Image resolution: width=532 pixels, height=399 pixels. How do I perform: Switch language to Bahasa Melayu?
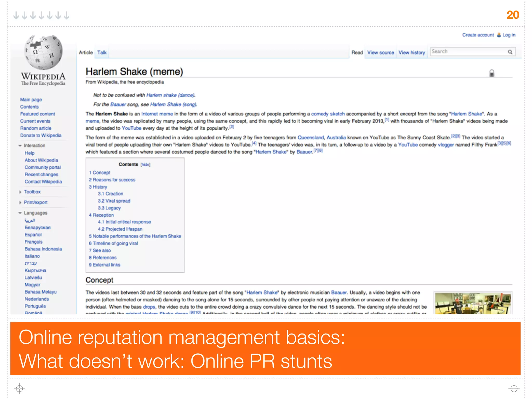[41, 292]
